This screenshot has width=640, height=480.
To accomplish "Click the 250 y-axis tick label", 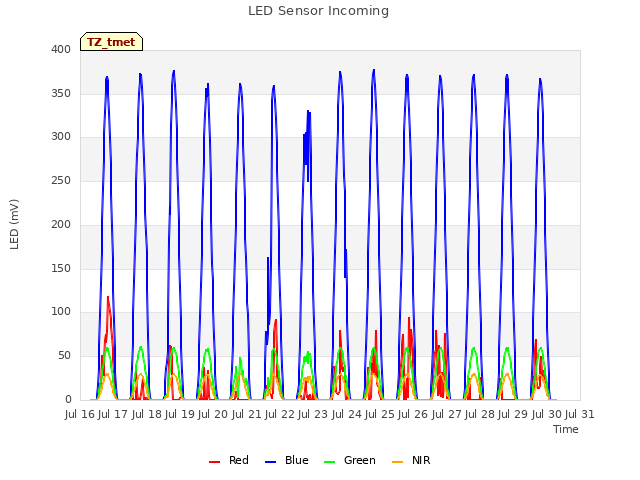I will click(61, 180).
